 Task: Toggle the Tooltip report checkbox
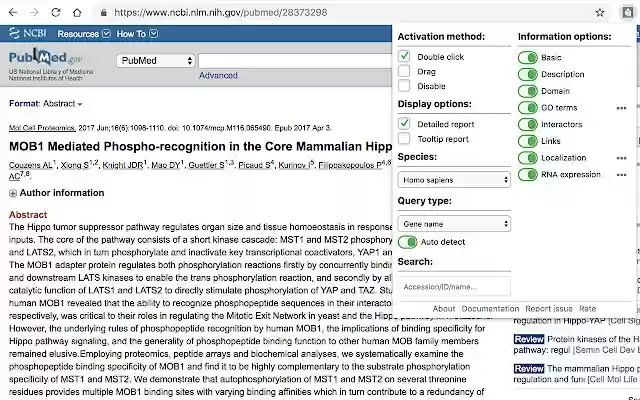pyautogui.click(x=404, y=138)
